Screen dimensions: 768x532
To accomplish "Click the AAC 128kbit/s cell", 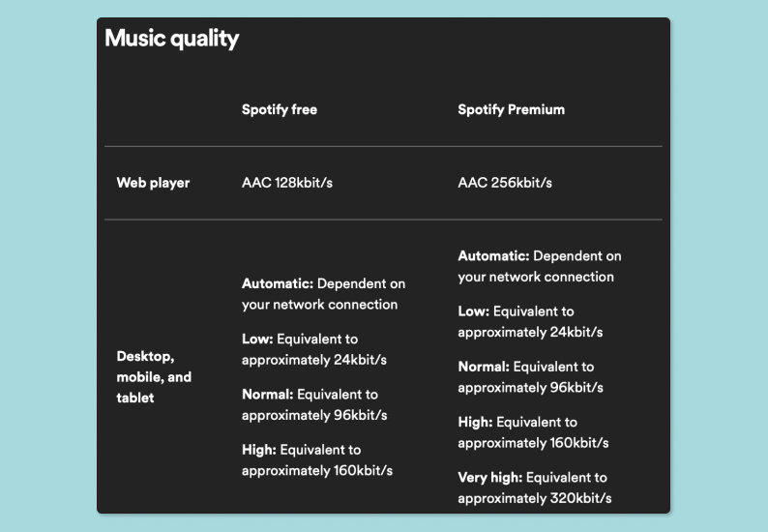I will click(286, 183).
